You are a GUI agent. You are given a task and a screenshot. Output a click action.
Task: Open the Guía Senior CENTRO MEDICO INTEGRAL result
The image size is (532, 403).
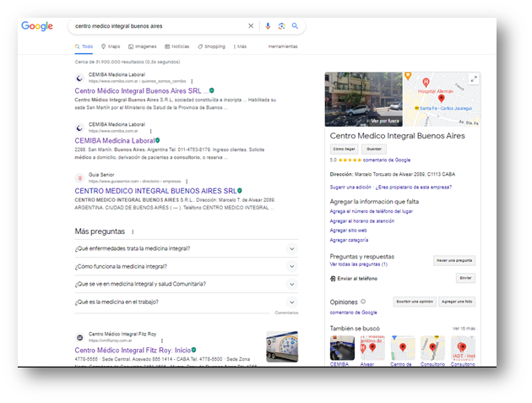(x=155, y=191)
